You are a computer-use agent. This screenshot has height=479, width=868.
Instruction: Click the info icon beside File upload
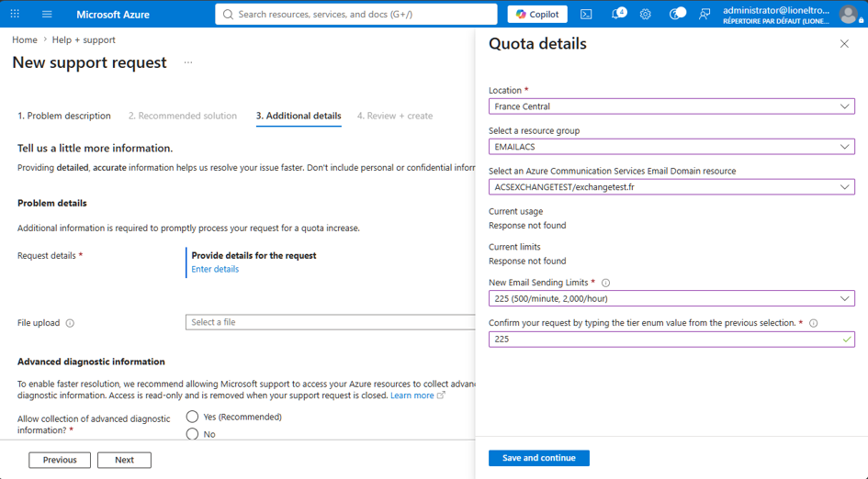click(70, 323)
